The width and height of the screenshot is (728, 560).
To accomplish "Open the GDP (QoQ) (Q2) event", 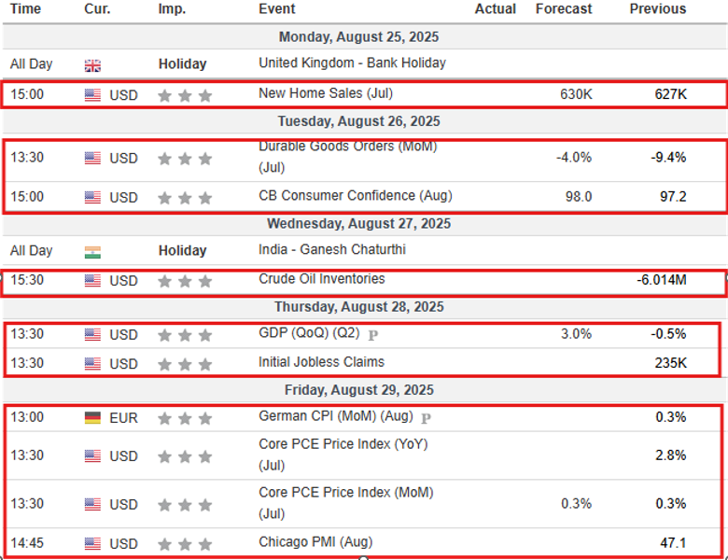I will 309,333.
